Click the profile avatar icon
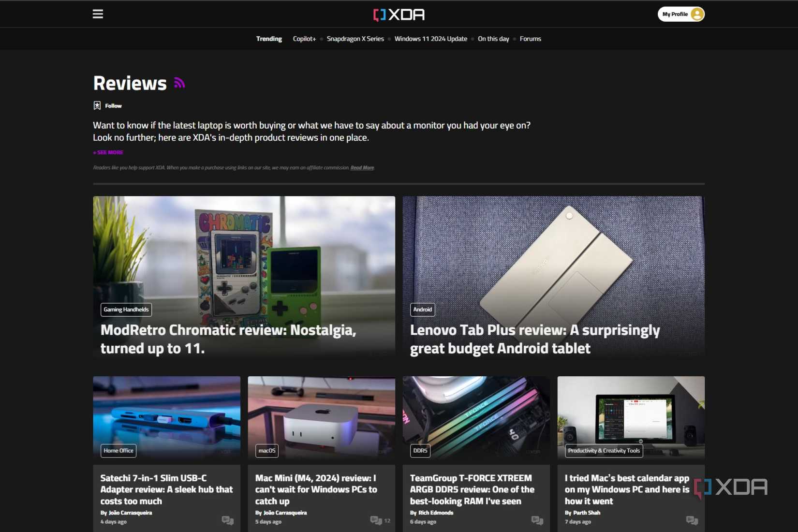Viewport: 798px width, 532px height. click(x=697, y=14)
